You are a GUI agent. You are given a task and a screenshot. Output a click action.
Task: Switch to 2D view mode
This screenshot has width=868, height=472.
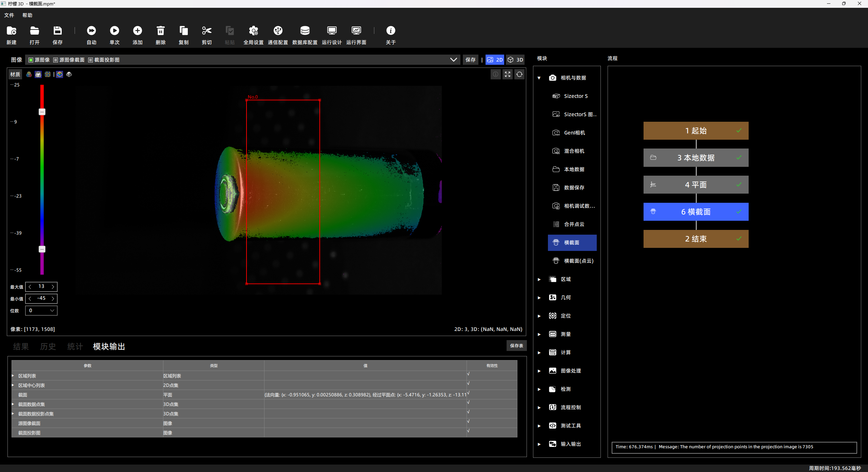pyautogui.click(x=495, y=60)
